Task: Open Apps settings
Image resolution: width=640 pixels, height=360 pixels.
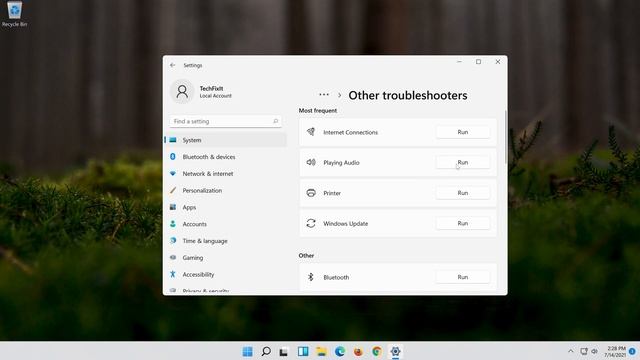Action: tap(226, 207)
